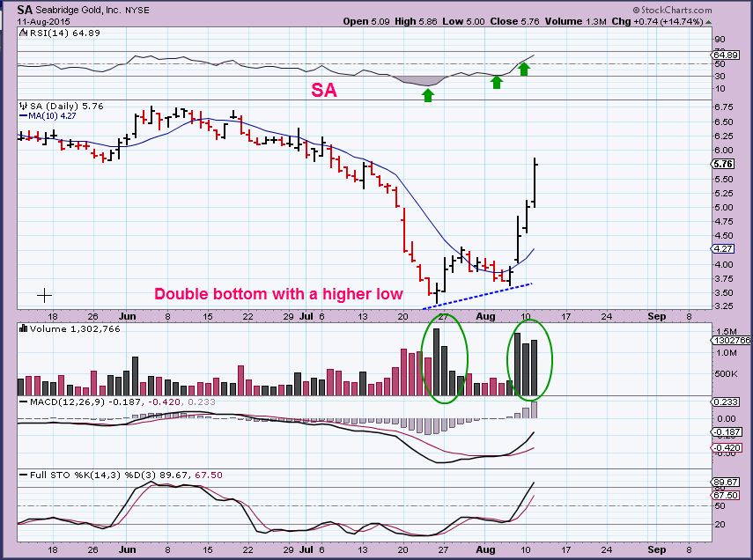Click the 64.89 RSI value tag on right axis
This screenshot has width=753, height=560.
tap(726, 55)
